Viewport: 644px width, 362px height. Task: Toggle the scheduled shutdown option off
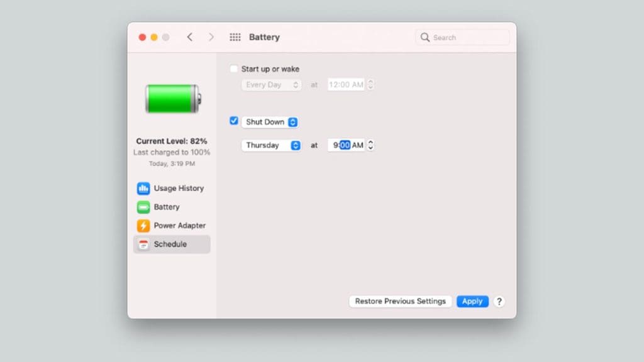[x=234, y=121]
